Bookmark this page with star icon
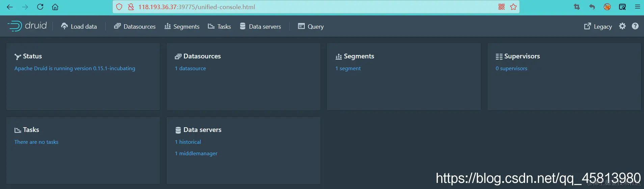 (x=513, y=7)
